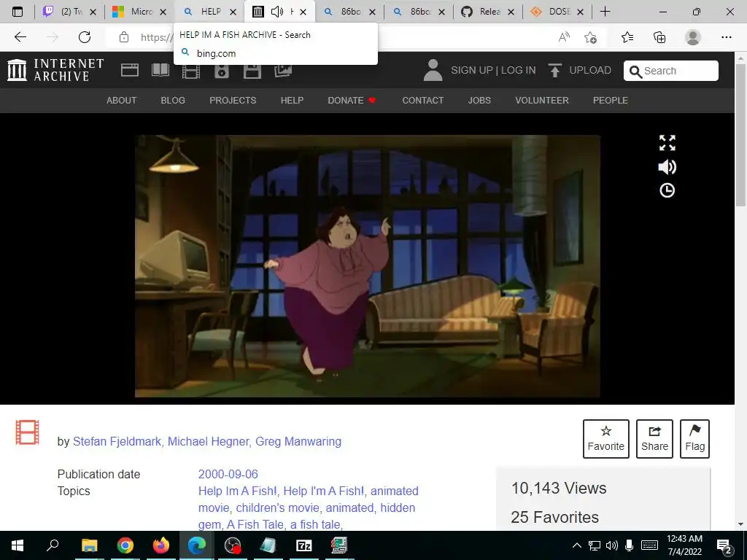Open the A Fish Tale topic link
The height and width of the screenshot is (560, 747).
(255, 524)
